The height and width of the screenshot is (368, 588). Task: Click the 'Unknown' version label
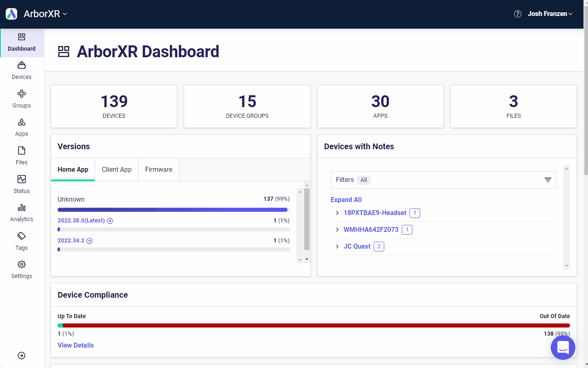[x=71, y=200]
